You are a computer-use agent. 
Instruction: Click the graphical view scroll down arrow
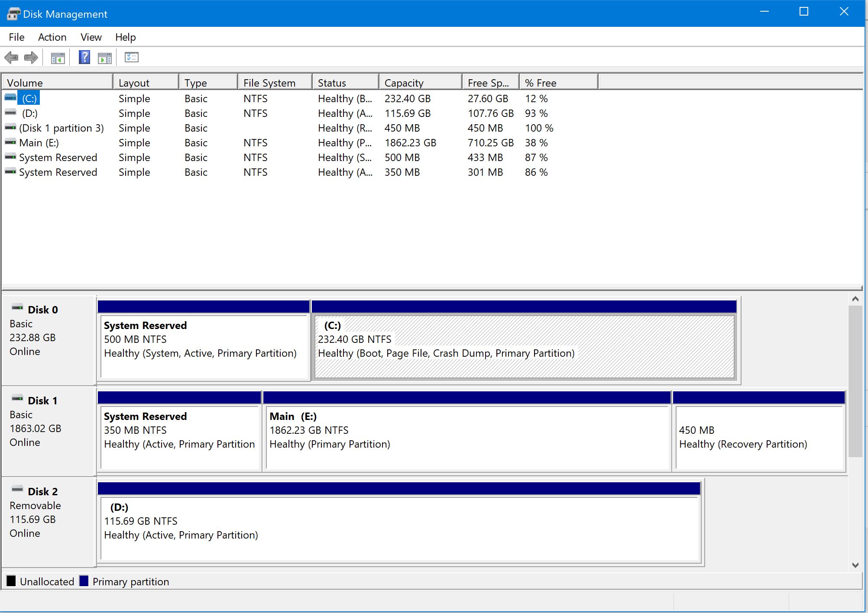point(855,565)
